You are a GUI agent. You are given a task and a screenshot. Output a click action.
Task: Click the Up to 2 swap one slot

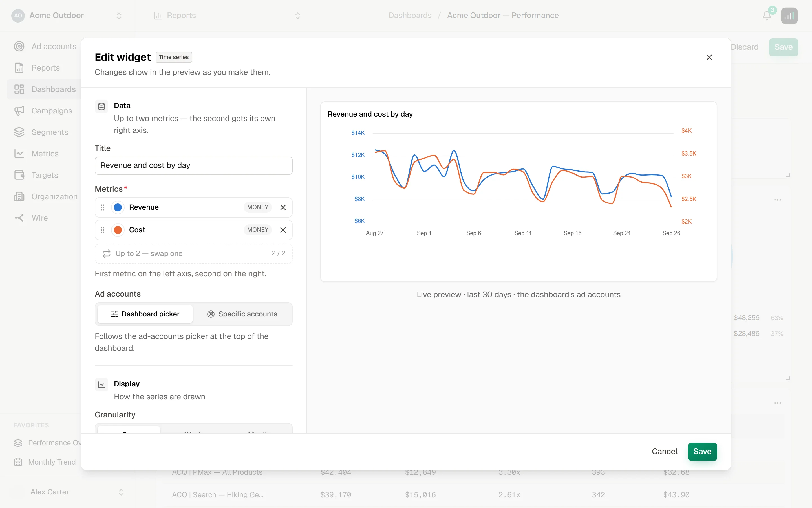pos(194,254)
